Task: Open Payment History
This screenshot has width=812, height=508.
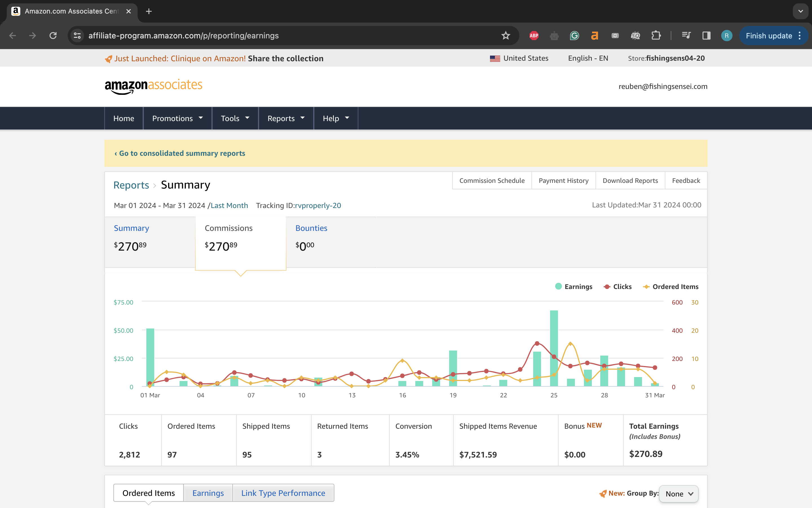Action: (563, 181)
